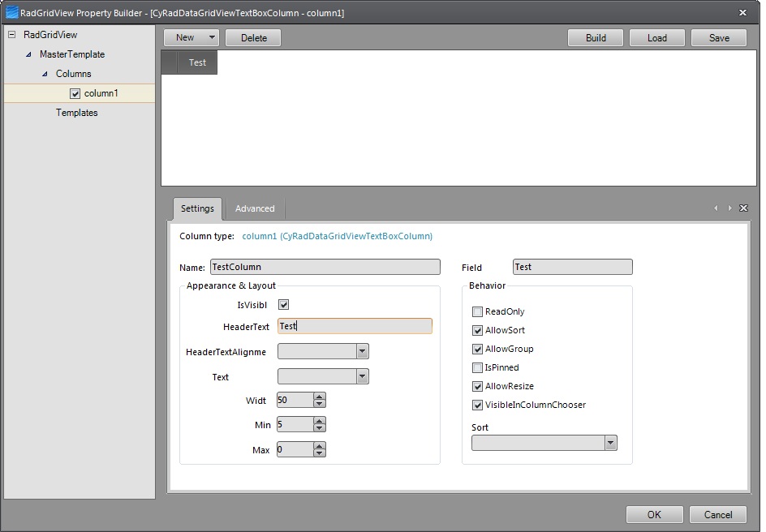Open the HeaderTextAlignment dropdown
Screen dimensions: 766x532
coord(363,351)
